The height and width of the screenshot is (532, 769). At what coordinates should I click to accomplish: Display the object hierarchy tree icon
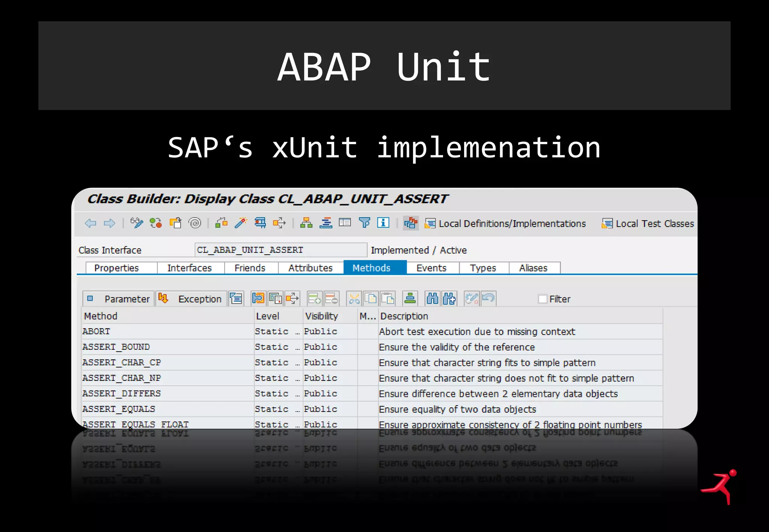click(306, 223)
